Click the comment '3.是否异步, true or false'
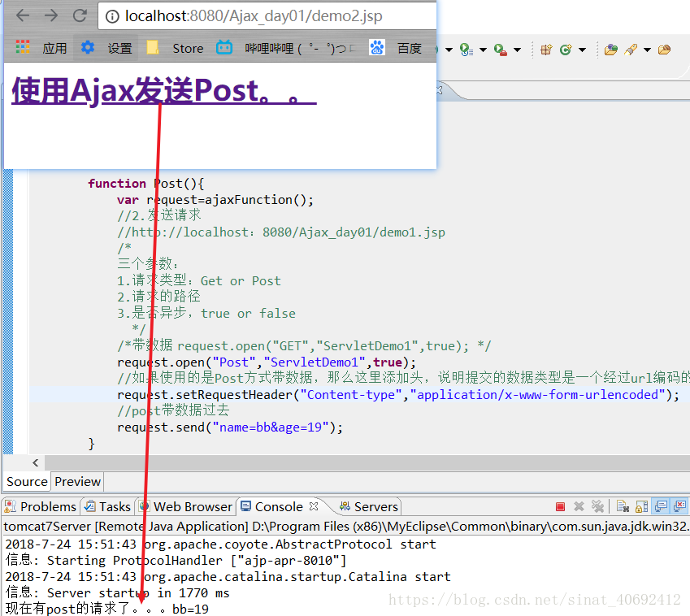 (x=206, y=313)
